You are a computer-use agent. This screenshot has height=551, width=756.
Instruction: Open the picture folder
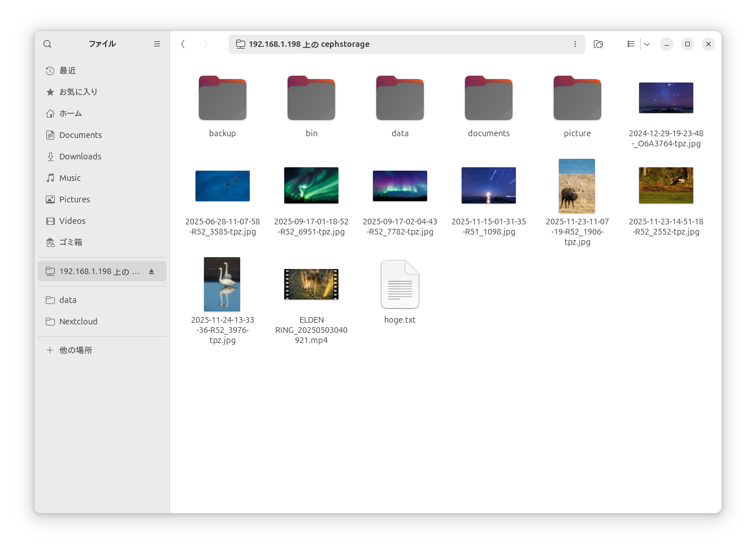pos(577,99)
